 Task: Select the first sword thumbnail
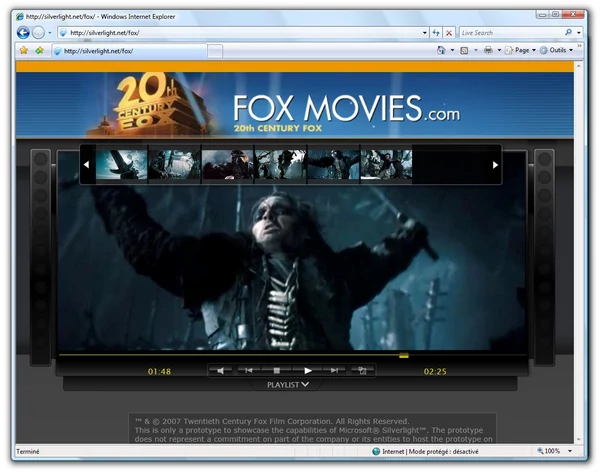tap(121, 165)
